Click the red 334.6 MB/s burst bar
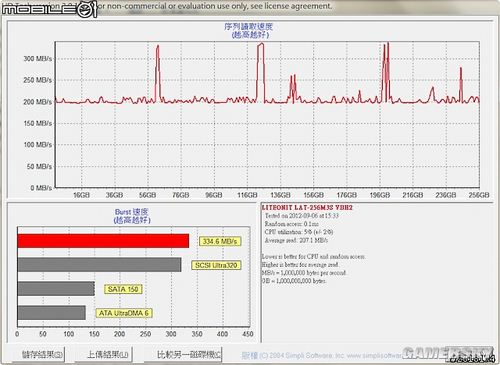The image size is (500, 365). pyautogui.click(x=103, y=241)
